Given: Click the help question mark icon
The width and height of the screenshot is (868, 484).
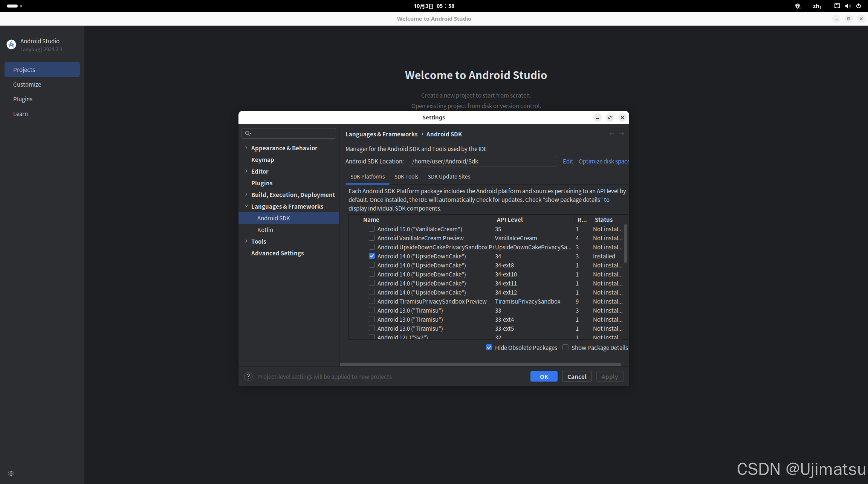Looking at the screenshot, I should [248, 377].
